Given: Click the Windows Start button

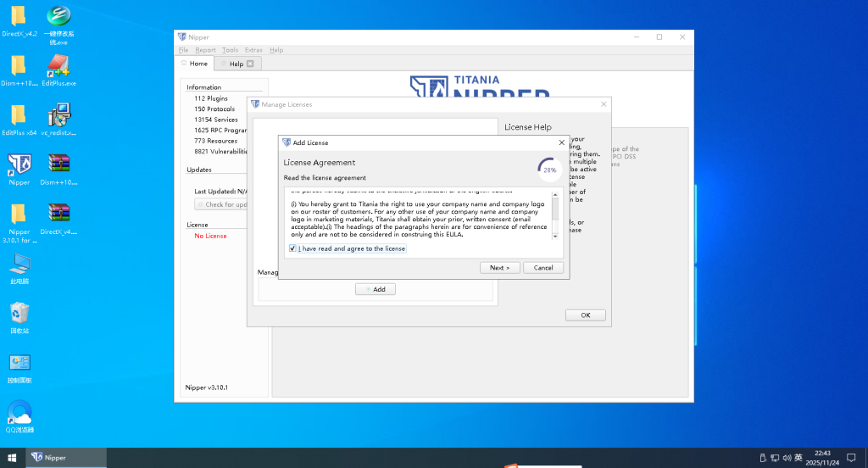Looking at the screenshot, I should click(x=13, y=458).
